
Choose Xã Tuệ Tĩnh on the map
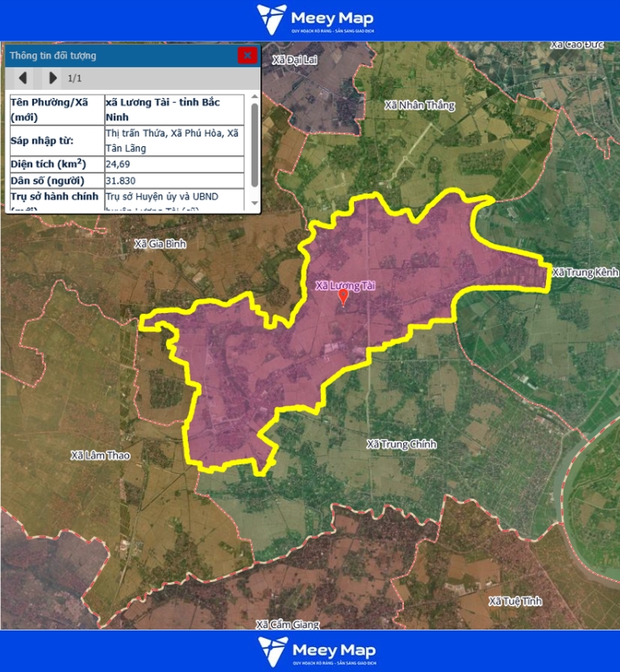[515, 601]
